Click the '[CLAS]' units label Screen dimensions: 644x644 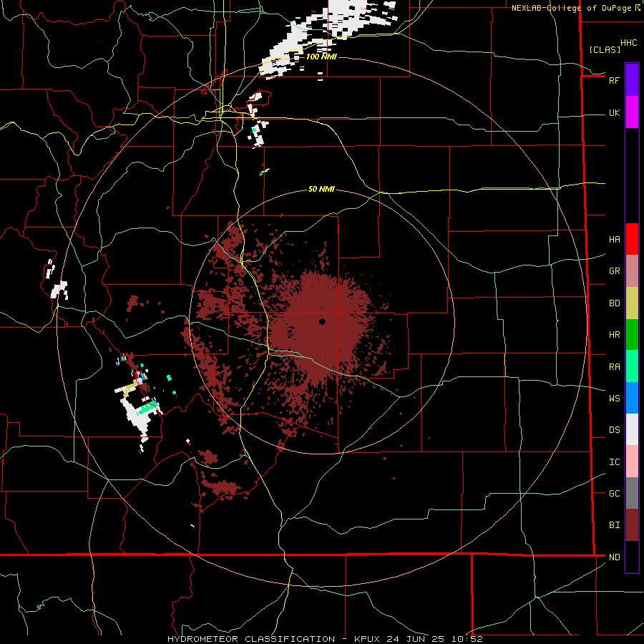605,49
